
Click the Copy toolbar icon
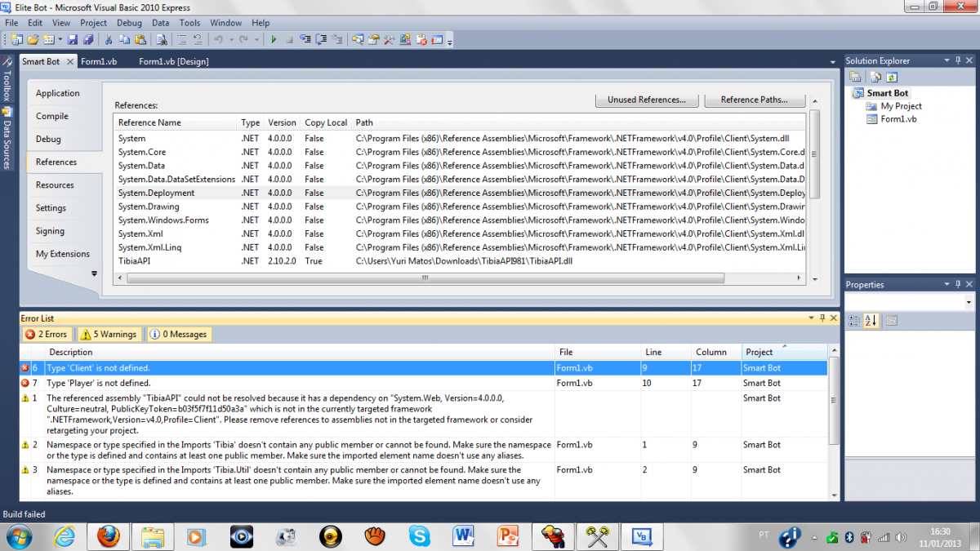pyautogui.click(x=124, y=39)
